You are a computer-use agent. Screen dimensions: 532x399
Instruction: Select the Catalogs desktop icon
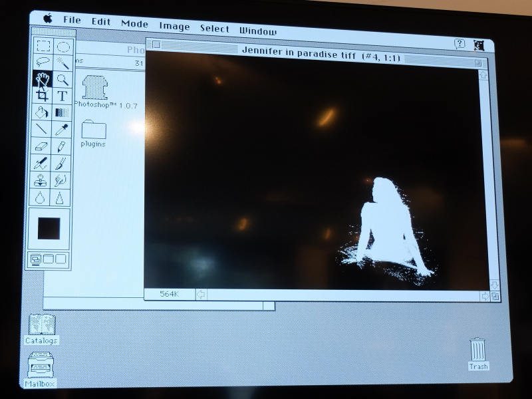pos(42,325)
